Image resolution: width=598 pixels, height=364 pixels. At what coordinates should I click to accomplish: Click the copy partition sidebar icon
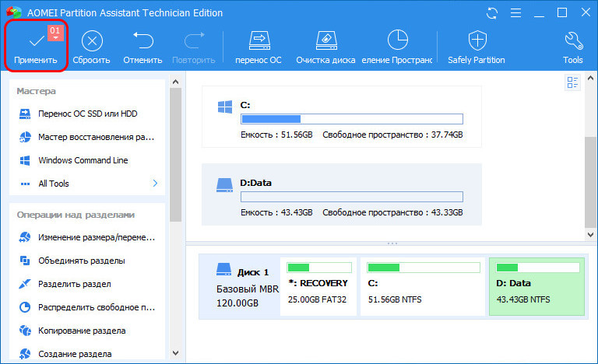click(25, 331)
